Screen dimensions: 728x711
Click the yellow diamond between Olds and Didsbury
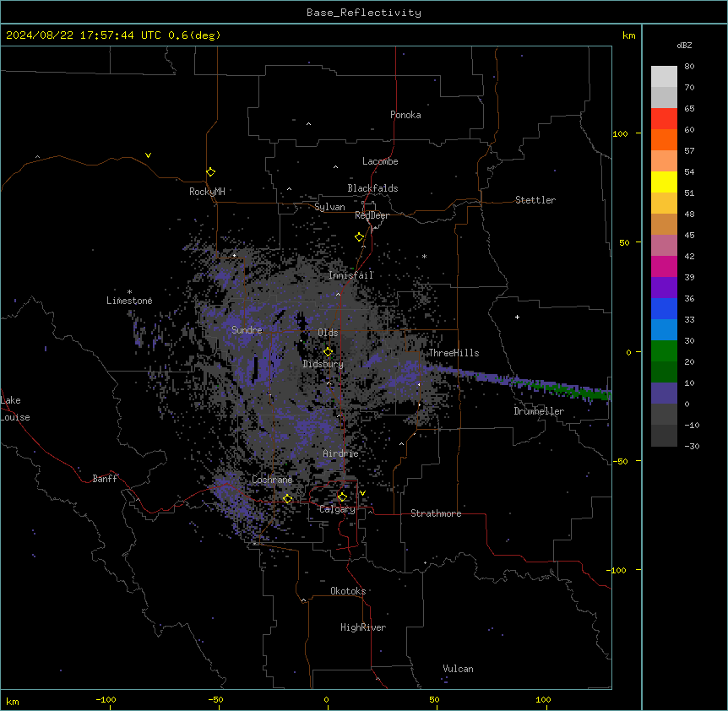(328, 351)
